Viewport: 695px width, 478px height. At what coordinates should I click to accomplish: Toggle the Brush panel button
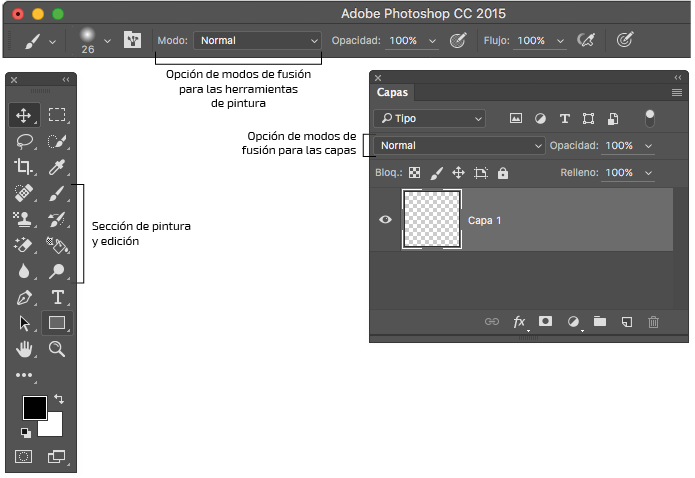[132, 40]
